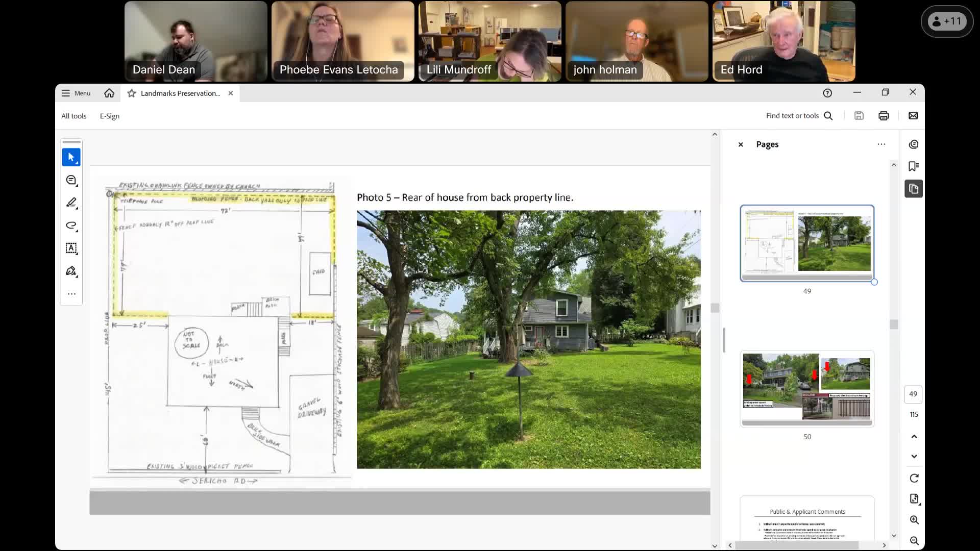This screenshot has width=980, height=551.
Task: Choose the add comment tool
Action: (71, 180)
